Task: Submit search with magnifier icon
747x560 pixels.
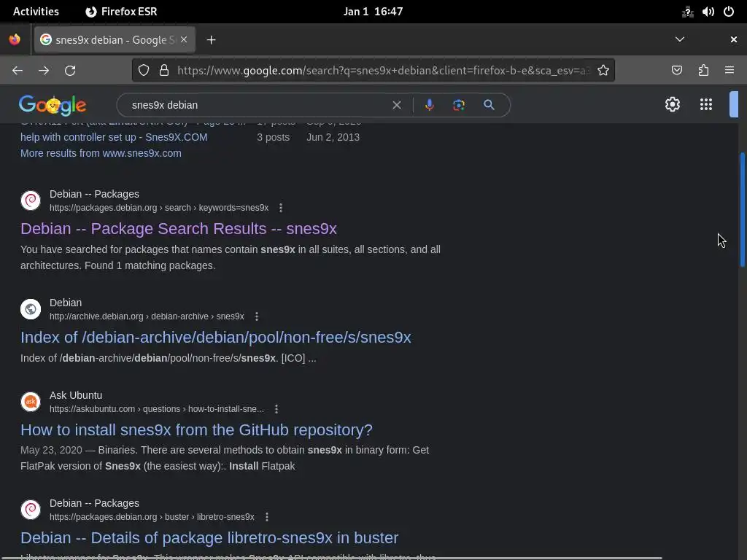Action: pos(489,105)
